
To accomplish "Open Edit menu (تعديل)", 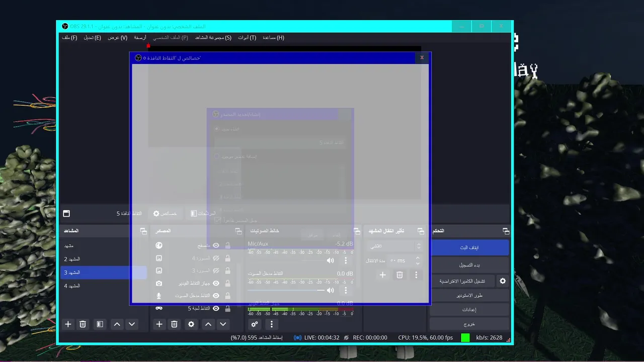I will coord(92,38).
